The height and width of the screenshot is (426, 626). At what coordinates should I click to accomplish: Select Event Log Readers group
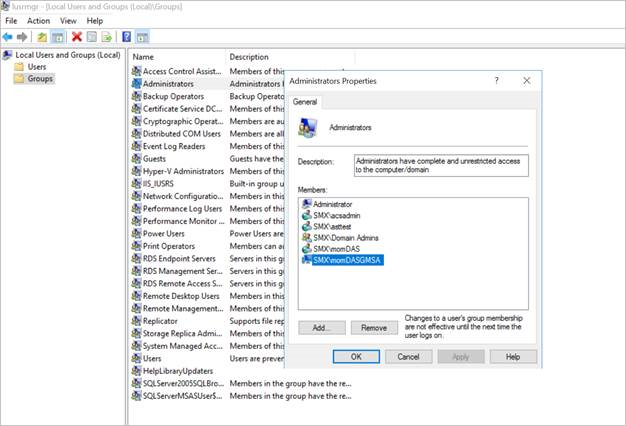point(174,146)
